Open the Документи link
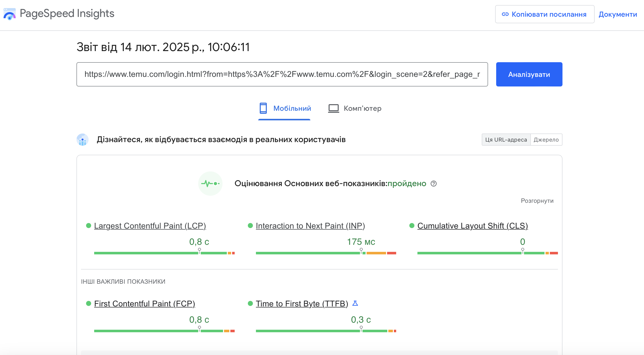Image resolution: width=644 pixels, height=355 pixels. [x=618, y=14]
